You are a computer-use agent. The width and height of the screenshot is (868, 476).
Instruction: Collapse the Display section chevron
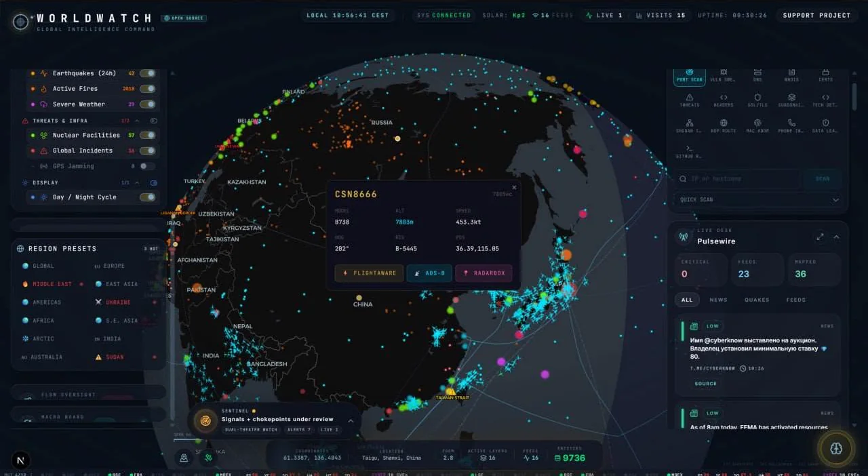(x=136, y=182)
